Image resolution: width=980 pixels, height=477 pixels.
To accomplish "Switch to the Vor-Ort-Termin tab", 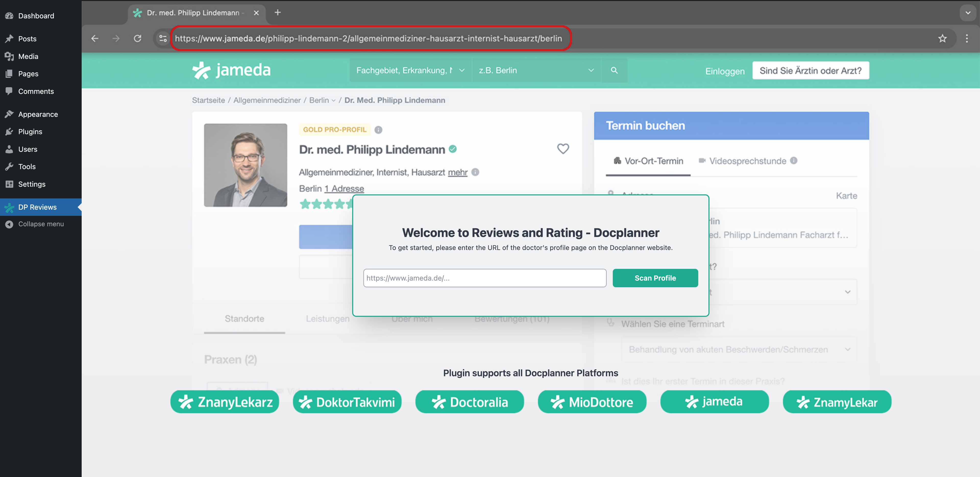I will [x=648, y=161].
